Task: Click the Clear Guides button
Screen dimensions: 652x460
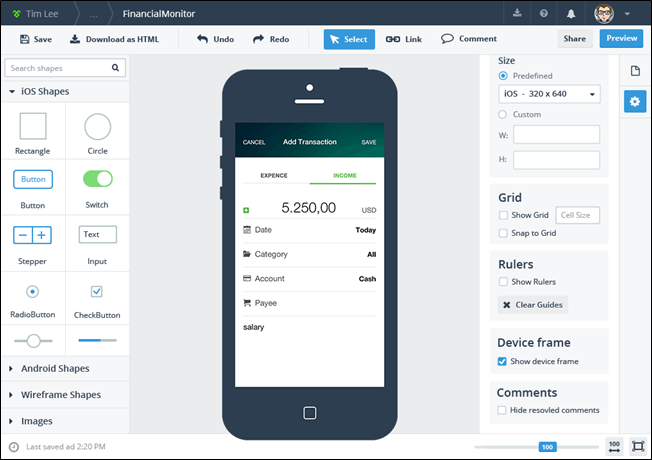Action: click(533, 305)
